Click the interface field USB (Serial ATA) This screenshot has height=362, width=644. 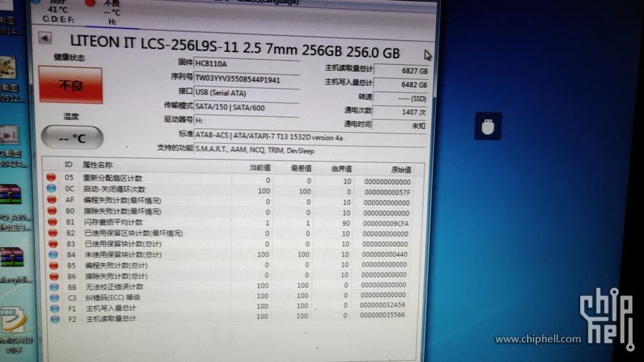pyautogui.click(x=246, y=93)
